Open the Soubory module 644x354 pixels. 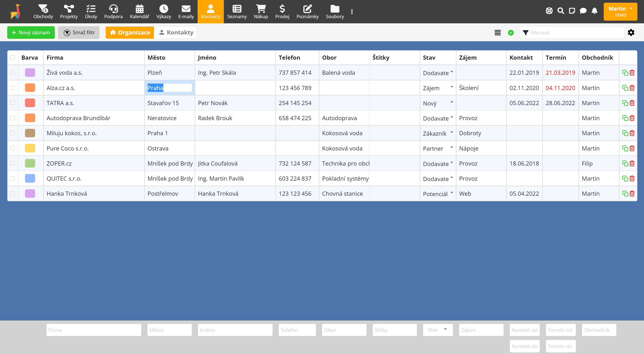(x=335, y=11)
